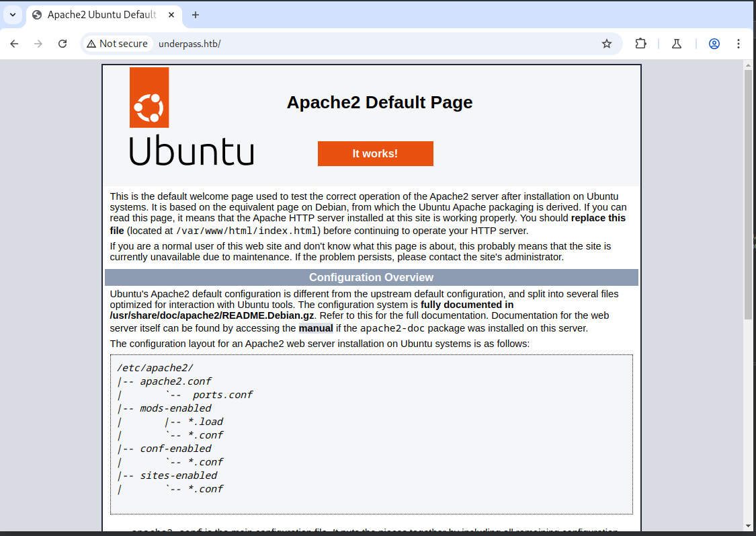Click the Ubuntu wordmark text

(x=192, y=151)
